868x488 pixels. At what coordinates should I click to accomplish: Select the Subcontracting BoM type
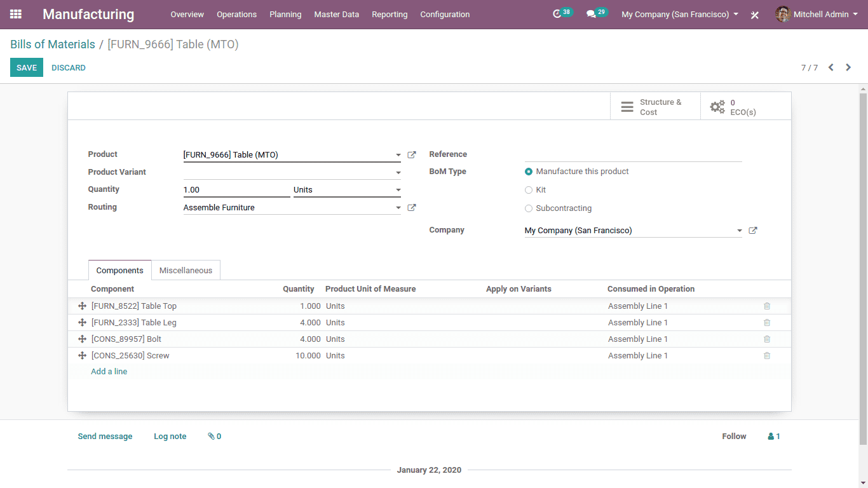pos(529,208)
